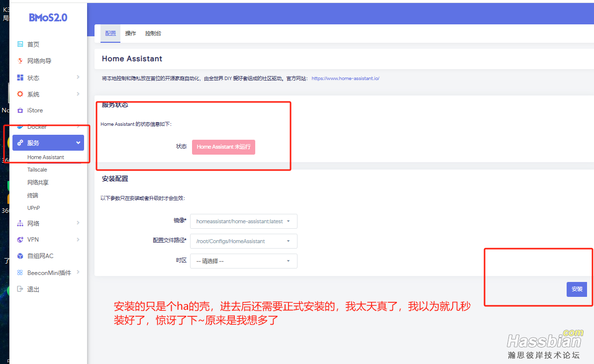Expand the 系统 menu chevron
The height and width of the screenshot is (364, 594).
78,94
